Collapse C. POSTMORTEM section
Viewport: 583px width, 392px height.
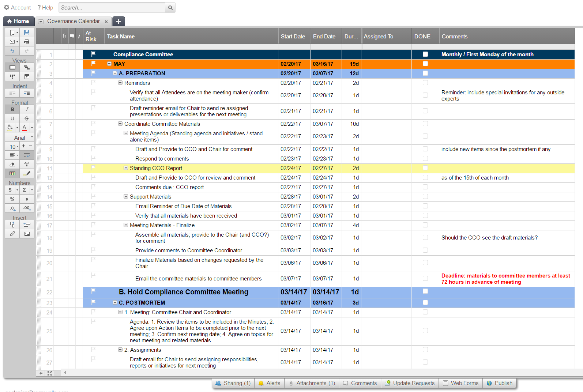(115, 302)
